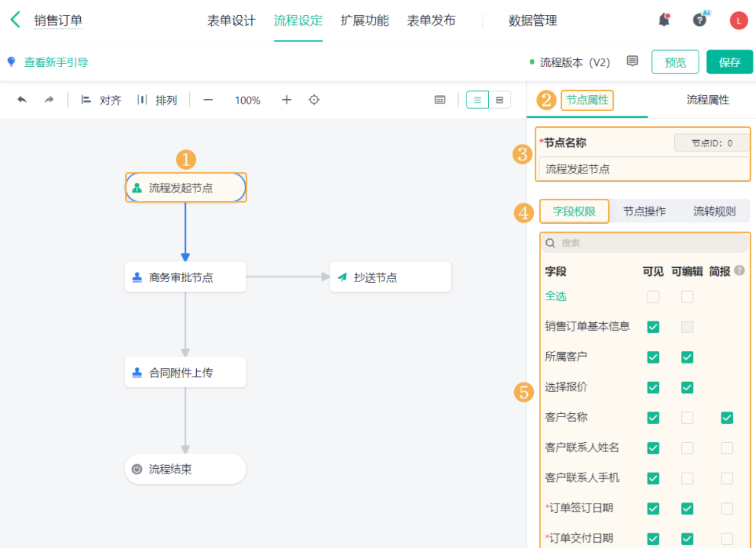The width and height of the screenshot is (756, 548).
Task: Zoom in with the plus icon
Action: 287,100
